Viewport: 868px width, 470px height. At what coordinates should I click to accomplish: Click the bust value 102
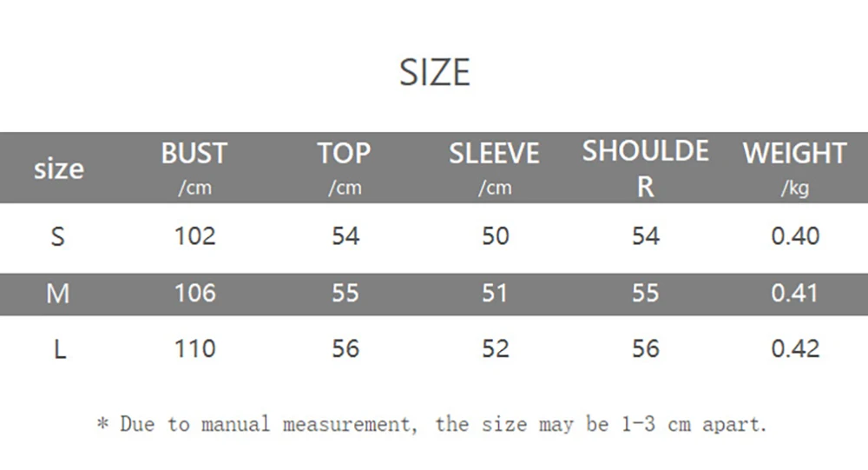[194, 236]
